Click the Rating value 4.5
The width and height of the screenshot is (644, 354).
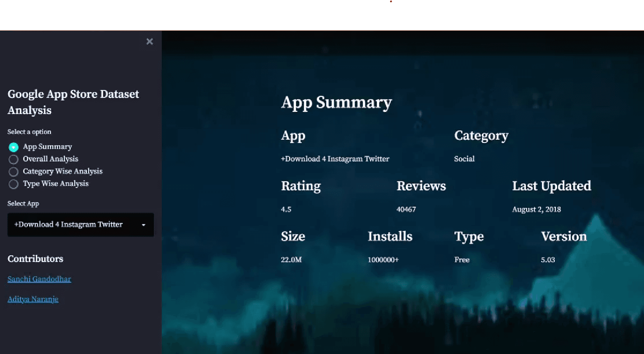[x=286, y=209]
